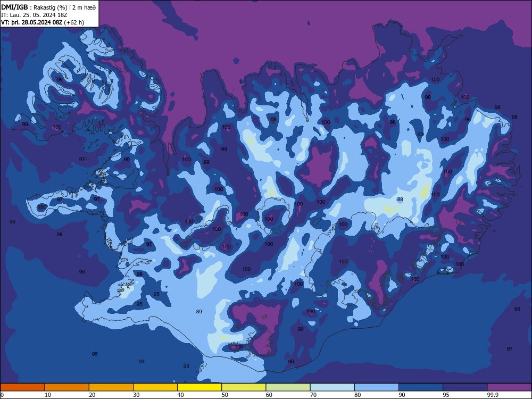Click the pale blue 70–80 legend swatch
The width and height of the screenshot is (532, 399).
point(332,387)
